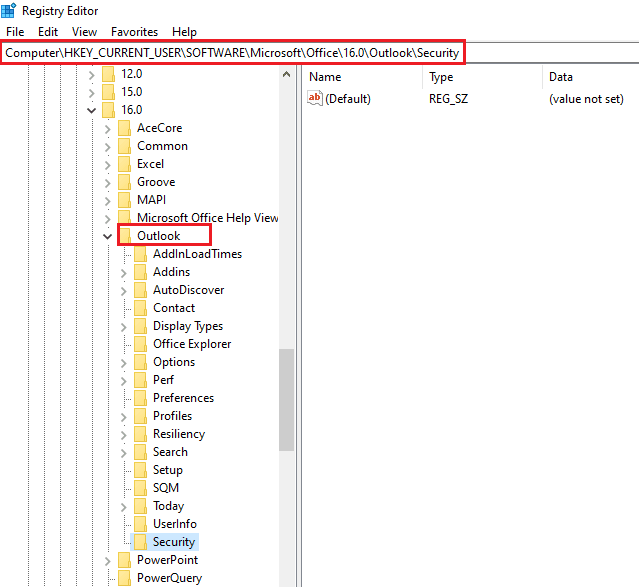
Task: Click the MAPI folder icon
Action: tap(124, 200)
